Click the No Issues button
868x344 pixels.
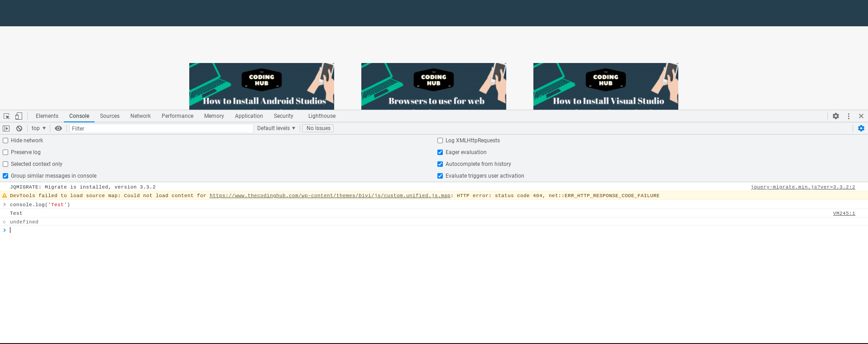pyautogui.click(x=318, y=128)
